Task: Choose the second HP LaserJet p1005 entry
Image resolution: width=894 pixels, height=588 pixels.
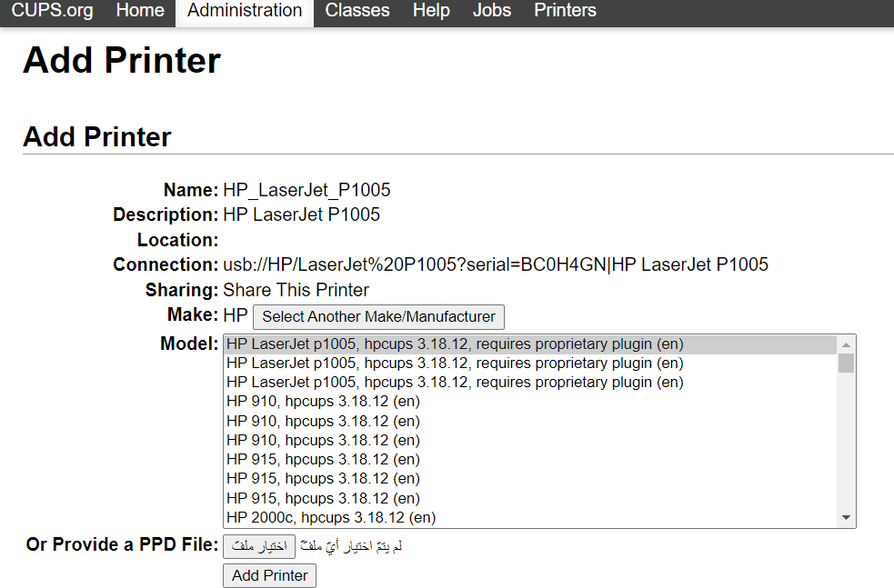Action: [x=455, y=364]
